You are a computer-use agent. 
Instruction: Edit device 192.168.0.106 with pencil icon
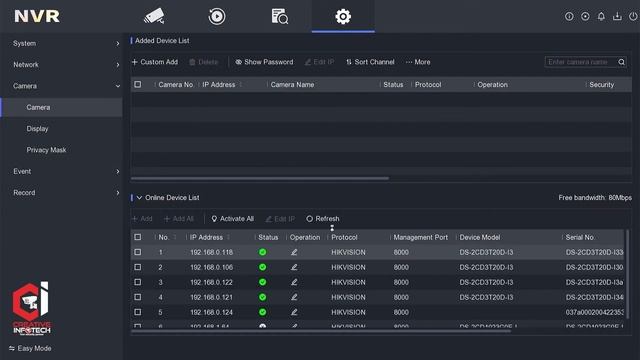pos(294,267)
